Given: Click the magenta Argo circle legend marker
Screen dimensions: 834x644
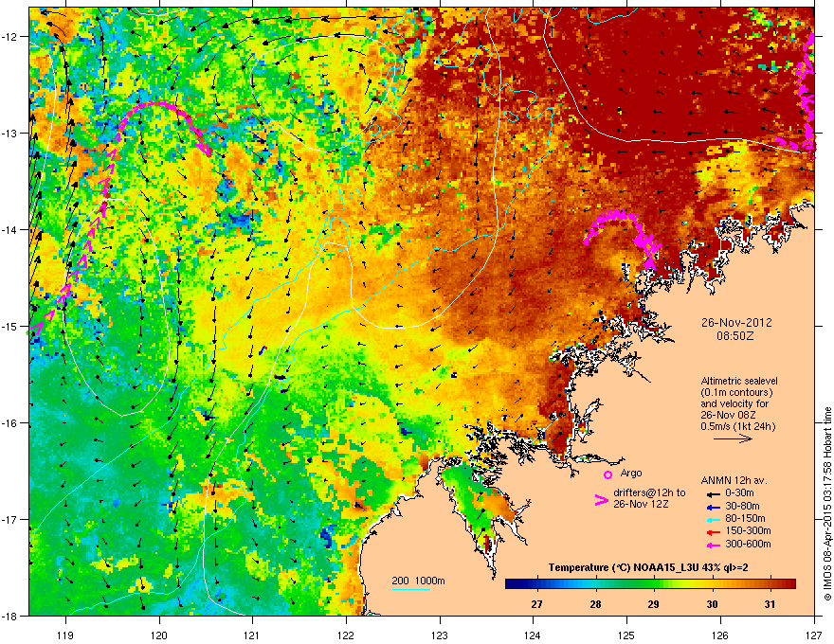Looking at the screenshot, I should pyautogui.click(x=607, y=474).
